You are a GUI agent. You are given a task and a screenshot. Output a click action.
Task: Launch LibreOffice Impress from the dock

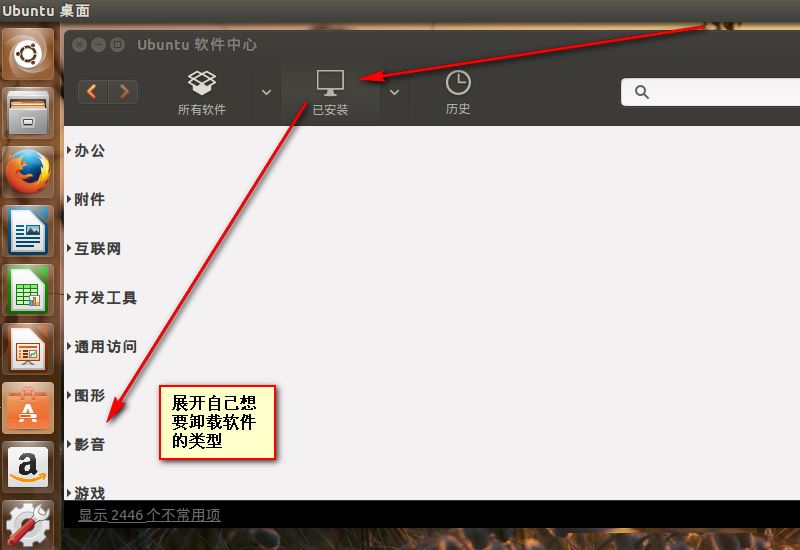point(28,349)
